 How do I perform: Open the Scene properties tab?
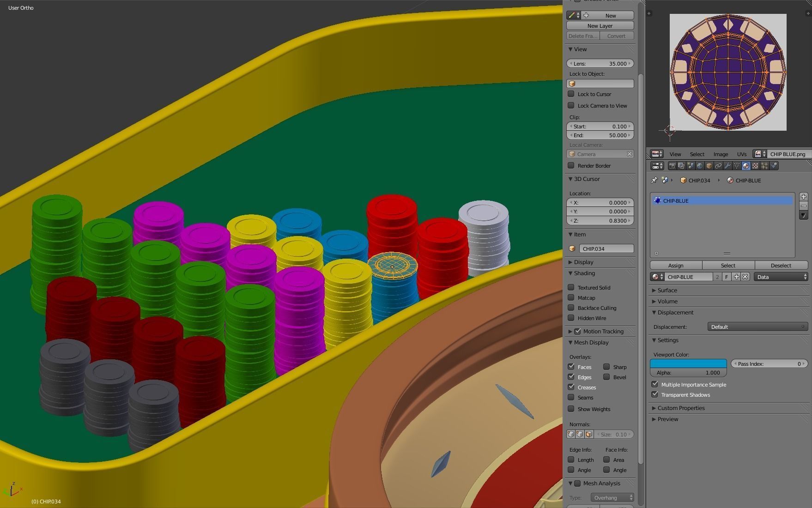(691, 166)
